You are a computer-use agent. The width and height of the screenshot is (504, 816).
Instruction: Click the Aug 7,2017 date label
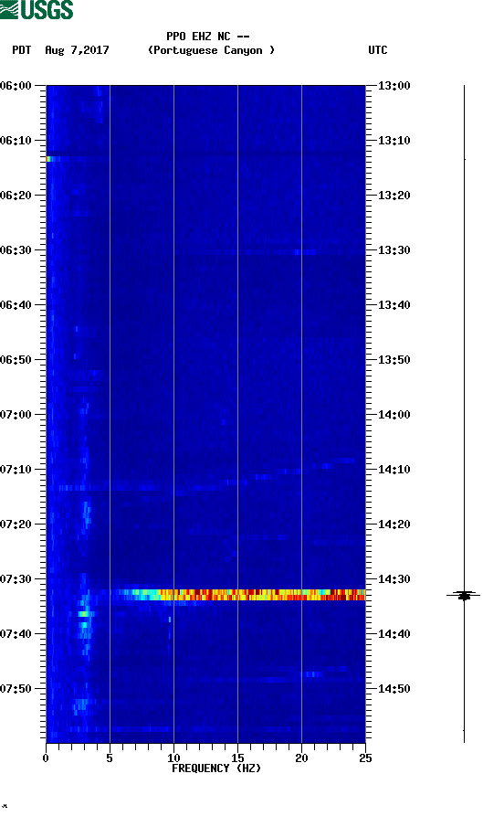tap(77, 50)
